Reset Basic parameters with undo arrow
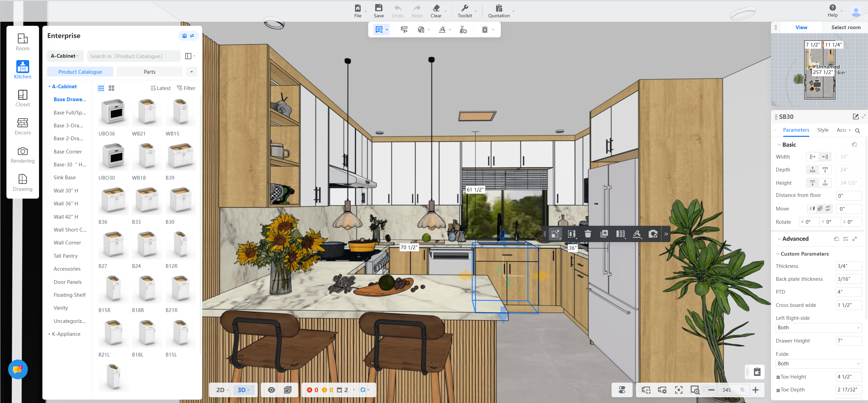 (x=854, y=145)
